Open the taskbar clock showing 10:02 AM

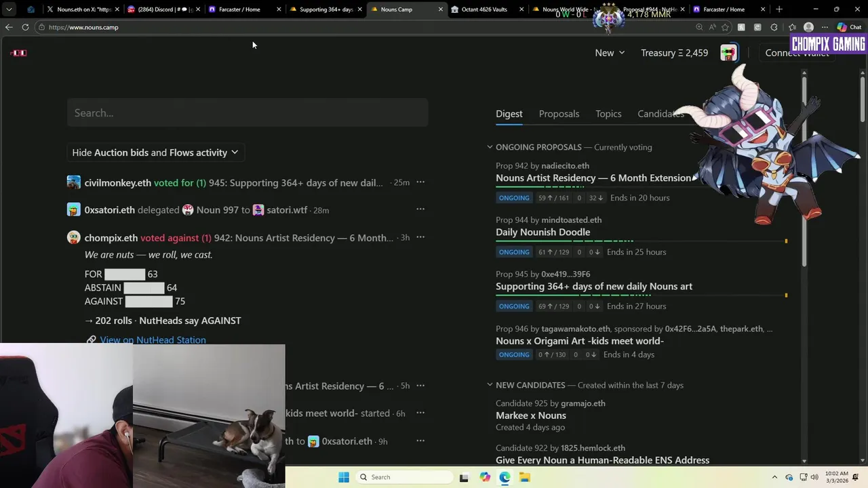click(837, 477)
